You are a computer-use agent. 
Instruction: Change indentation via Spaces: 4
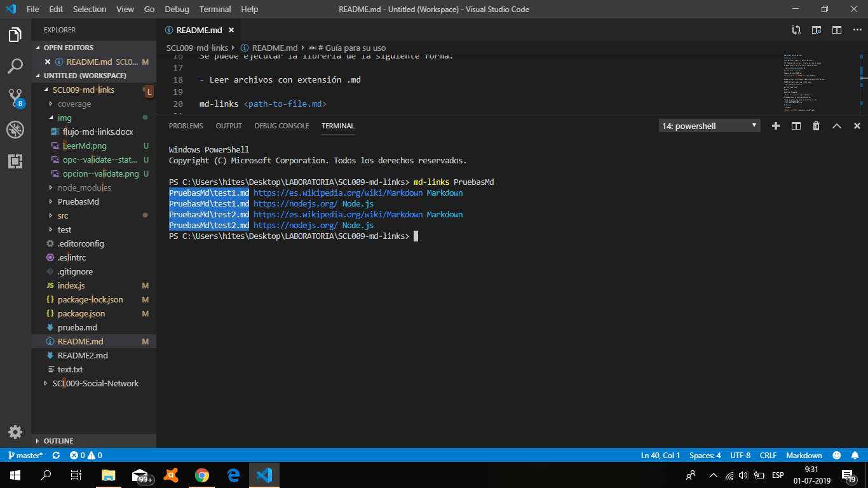[x=705, y=455]
